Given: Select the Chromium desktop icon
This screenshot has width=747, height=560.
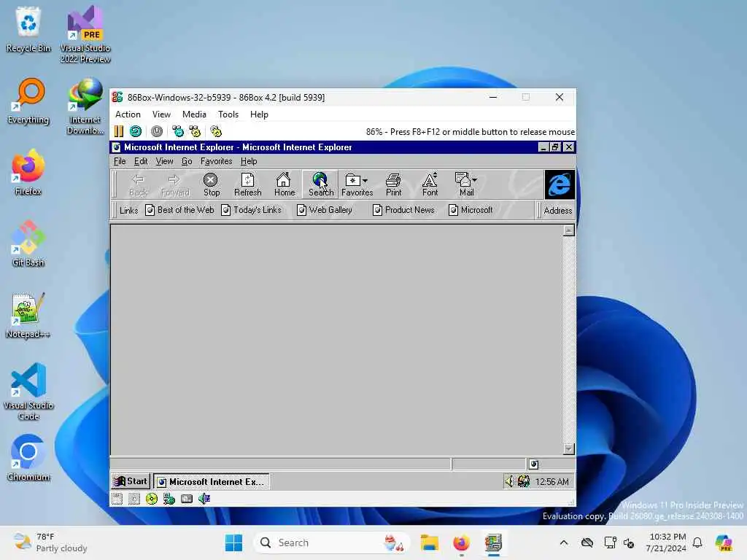Looking at the screenshot, I should pos(28,458).
